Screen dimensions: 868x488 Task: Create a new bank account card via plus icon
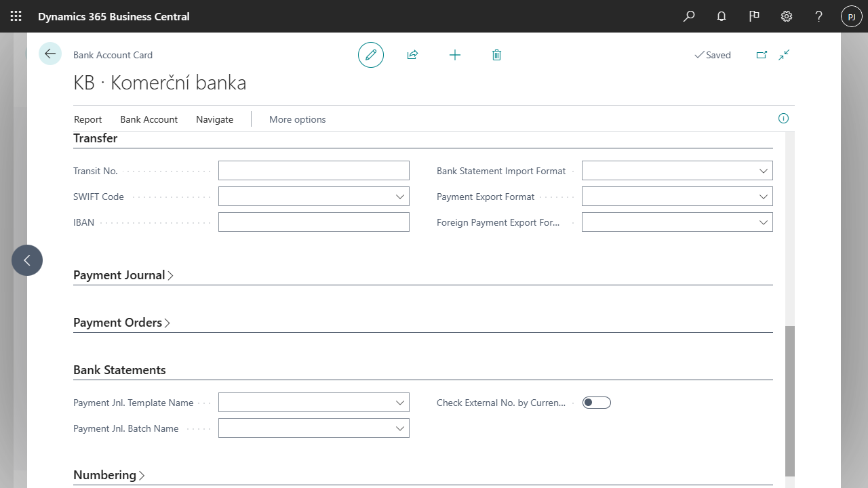pos(454,54)
